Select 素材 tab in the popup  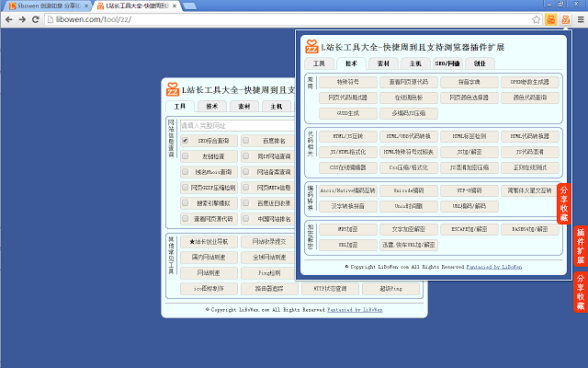click(383, 63)
